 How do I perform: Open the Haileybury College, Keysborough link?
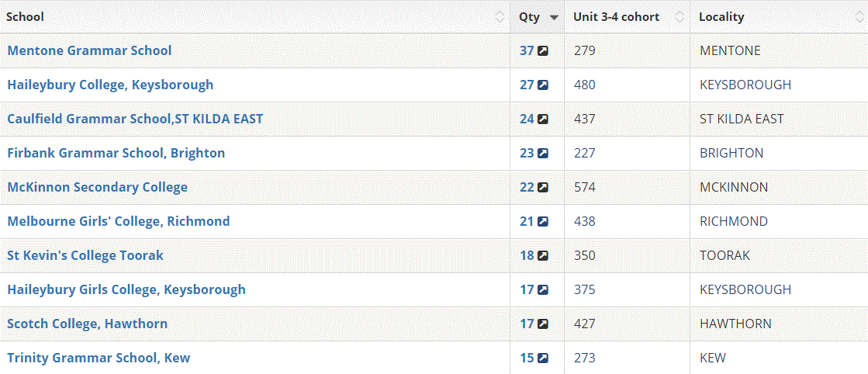[110, 85]
